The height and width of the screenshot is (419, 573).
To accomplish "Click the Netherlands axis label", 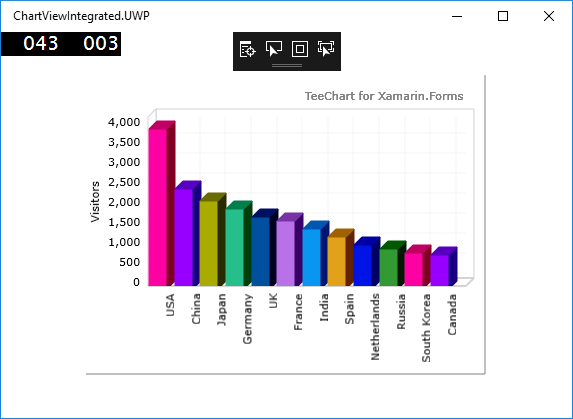I will click(375, 327).
